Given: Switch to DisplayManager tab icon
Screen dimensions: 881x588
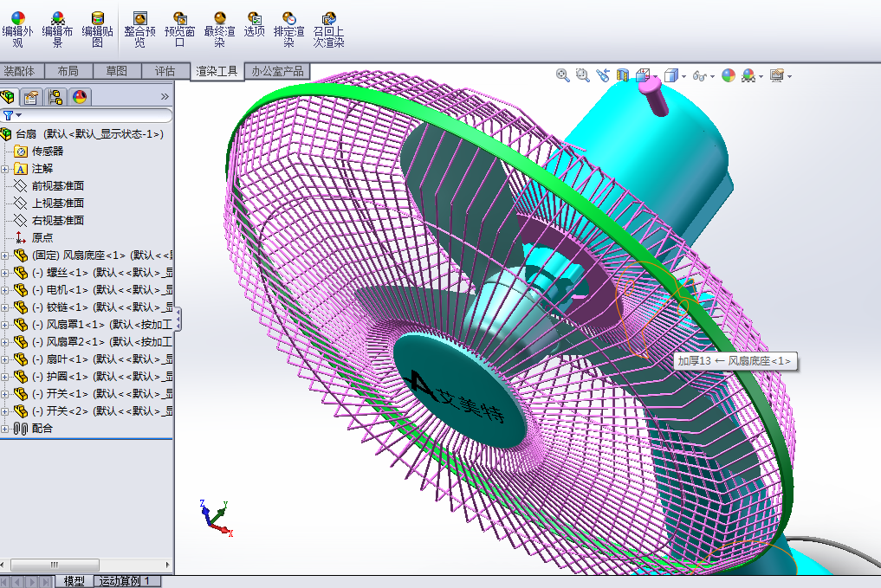Looking at the screenshot, I should pyautogui.click(x=80, y=97).
